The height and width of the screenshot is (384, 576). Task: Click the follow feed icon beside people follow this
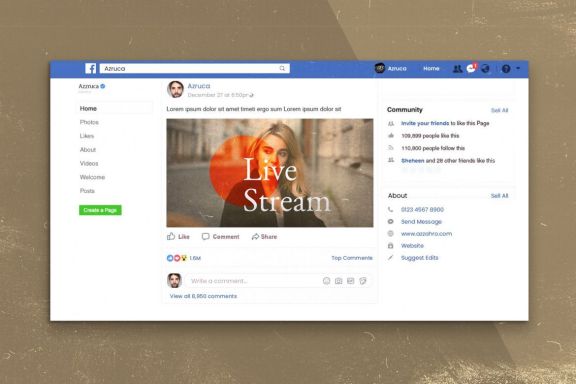pos(391,148)
